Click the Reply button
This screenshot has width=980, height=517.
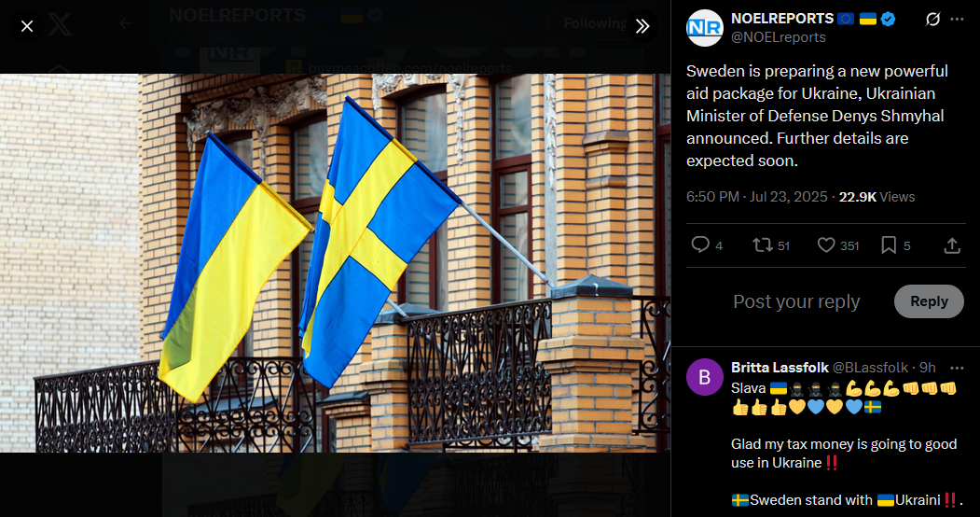[x=929, y=301]
